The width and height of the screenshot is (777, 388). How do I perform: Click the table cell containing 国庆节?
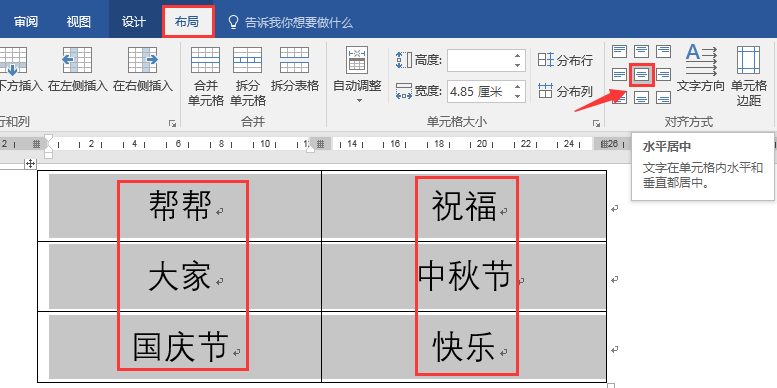coord(180,346)
